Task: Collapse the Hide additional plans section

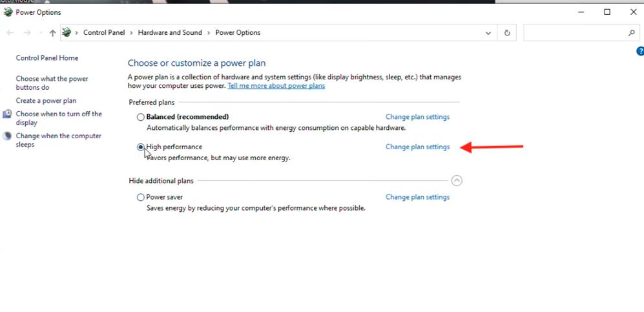Action: (457, 181)
